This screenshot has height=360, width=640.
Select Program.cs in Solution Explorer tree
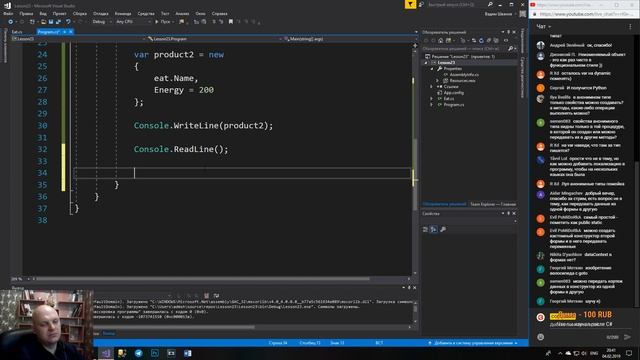point(453,104)
